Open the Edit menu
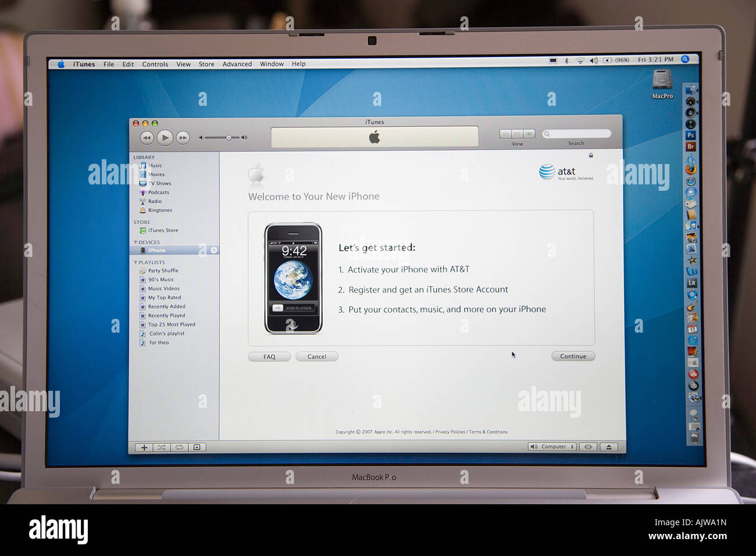The height and width of the screenshot is (556, 756). (x=128, y=65)
